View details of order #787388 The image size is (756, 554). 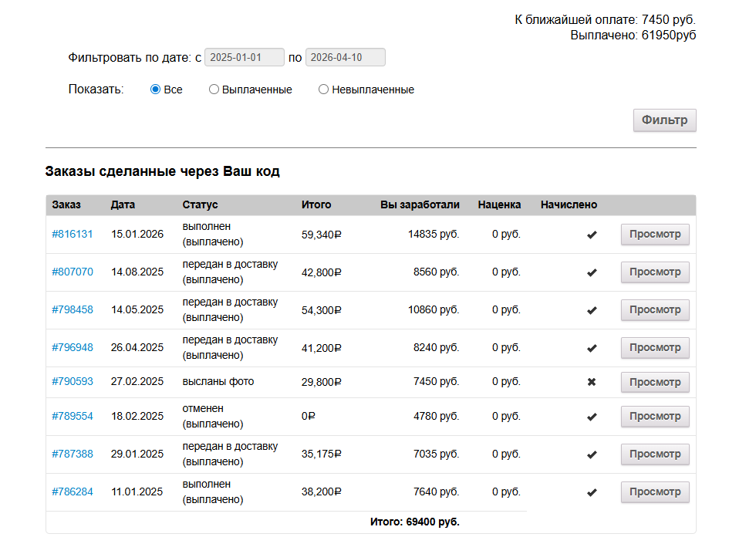coord(655,454)
